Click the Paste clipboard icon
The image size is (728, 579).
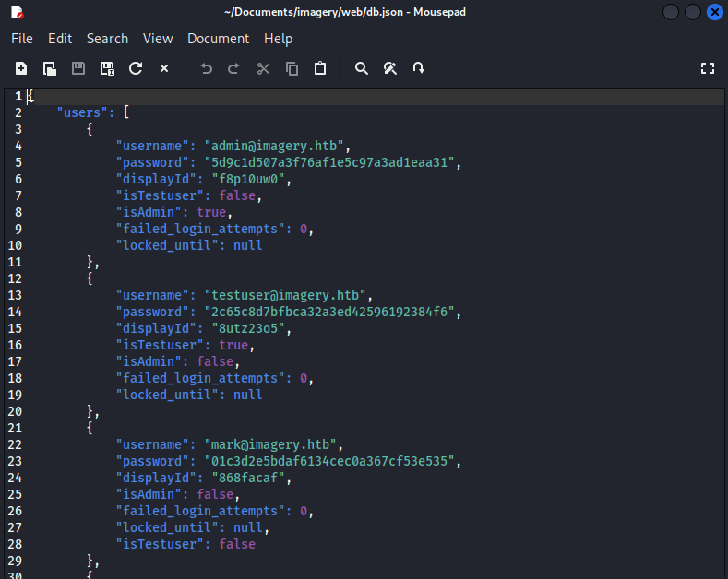point(320,68)
